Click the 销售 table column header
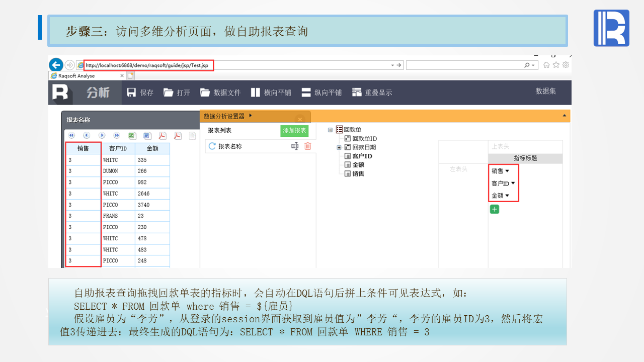 click(84, 148)
